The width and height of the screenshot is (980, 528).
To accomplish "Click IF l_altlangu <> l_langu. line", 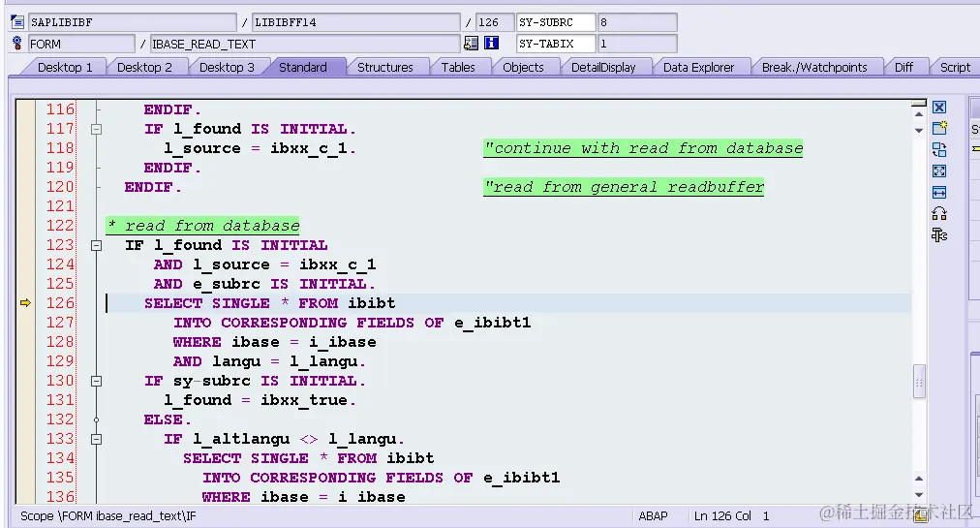I will (x=285, y=439).
